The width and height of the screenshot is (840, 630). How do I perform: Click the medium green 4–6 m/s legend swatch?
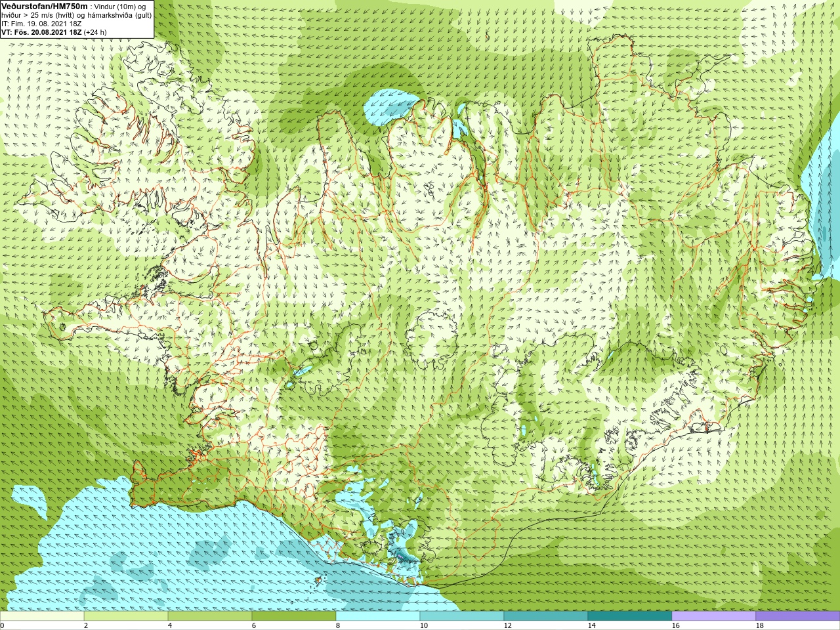tap(210, 616)
